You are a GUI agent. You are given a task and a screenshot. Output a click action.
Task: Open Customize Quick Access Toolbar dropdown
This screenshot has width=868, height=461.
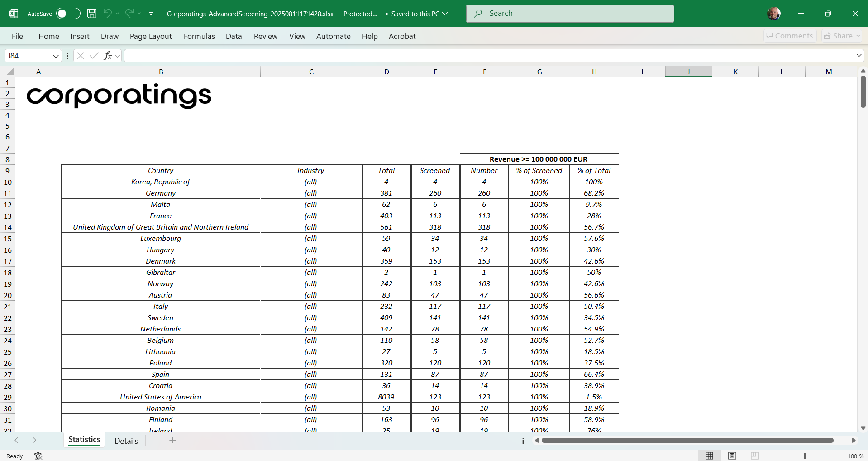[x=151, y=14]
